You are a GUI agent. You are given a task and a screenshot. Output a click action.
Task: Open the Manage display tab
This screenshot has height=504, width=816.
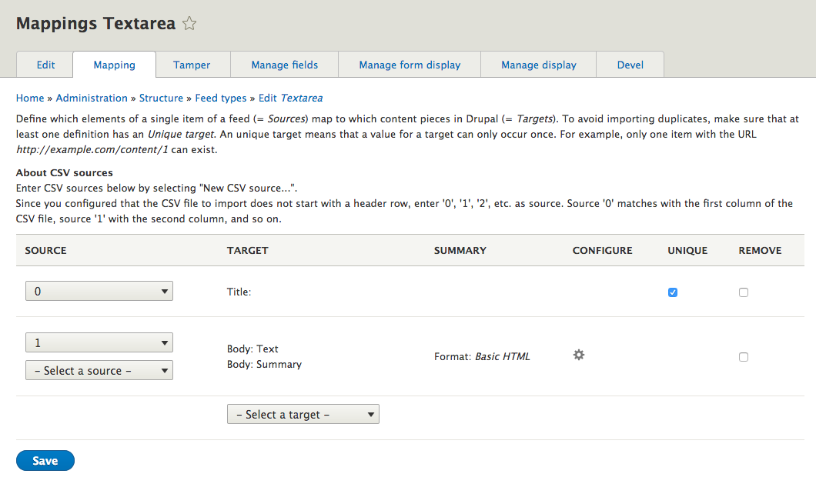pos(537,65)
